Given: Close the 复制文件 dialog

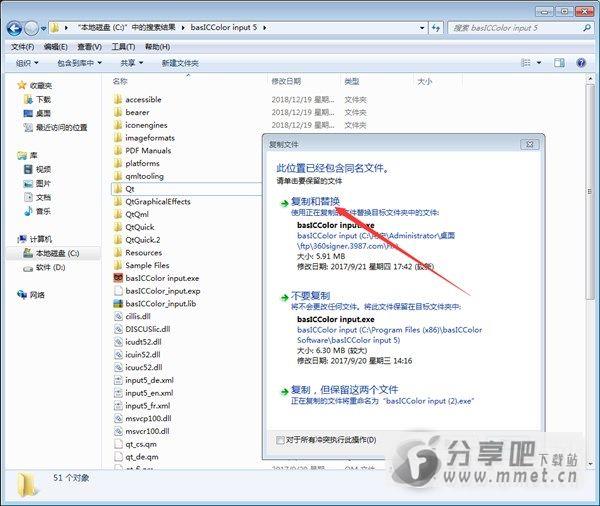Looking at the screenshot, I should 530,144.
